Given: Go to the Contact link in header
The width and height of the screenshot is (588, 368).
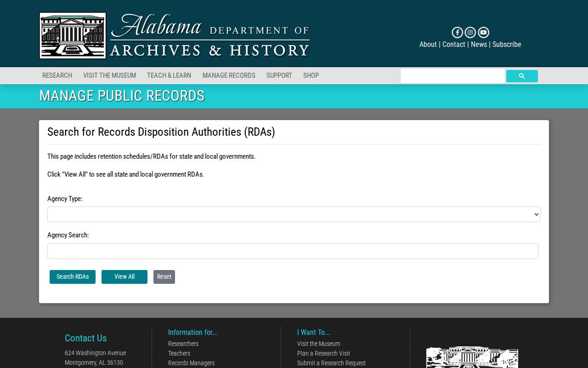Looking at the screenshot, I should (454, 45).
